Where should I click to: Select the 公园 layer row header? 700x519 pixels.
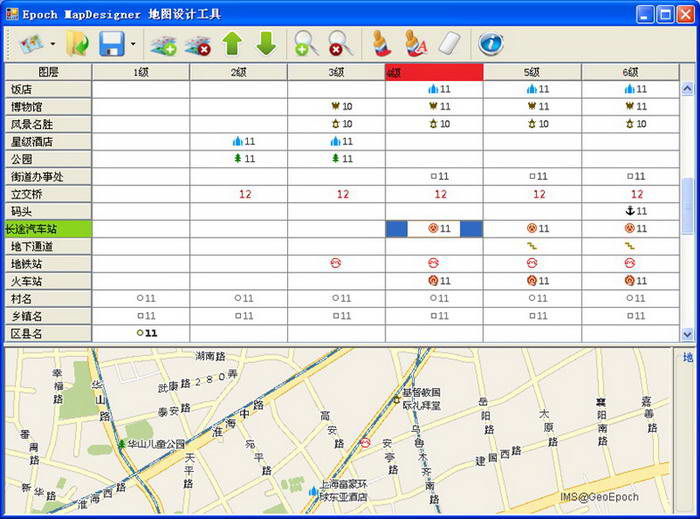click(x=48, y=159)
